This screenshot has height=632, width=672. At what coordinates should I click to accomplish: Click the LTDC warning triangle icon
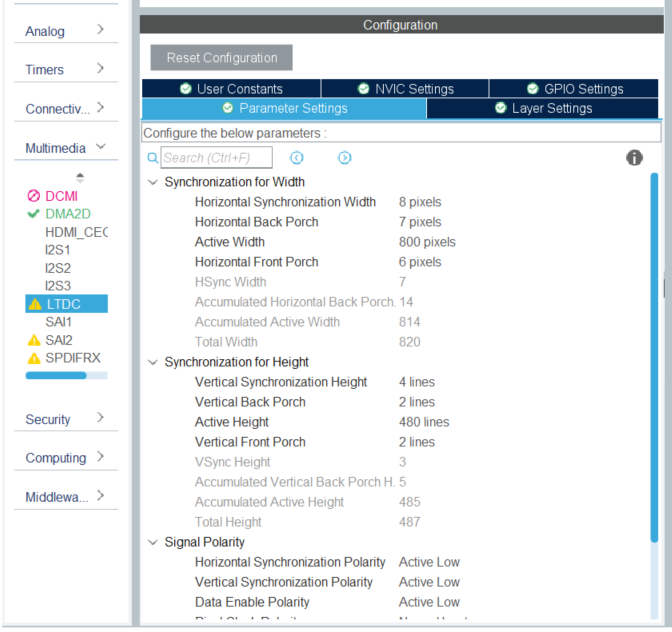(x=35, y=304)
